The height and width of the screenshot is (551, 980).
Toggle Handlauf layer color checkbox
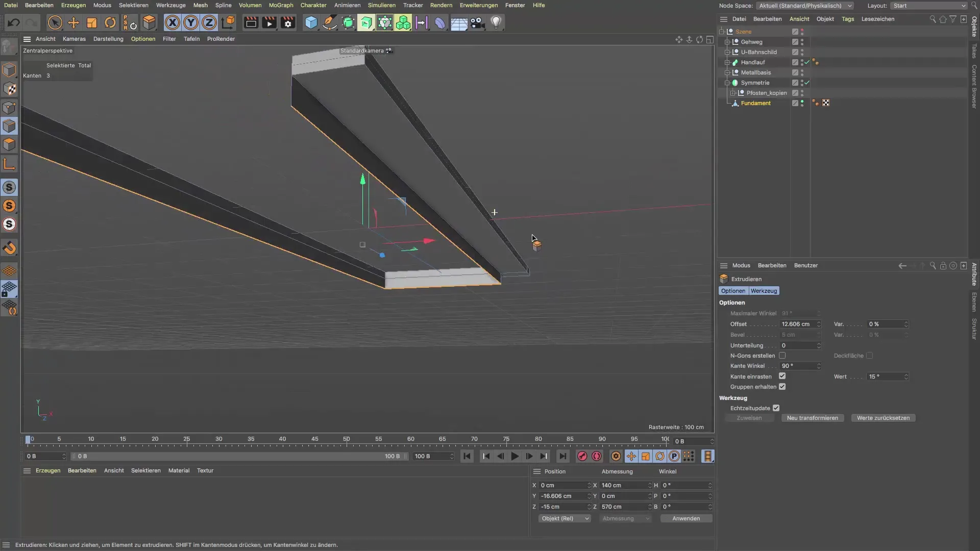point(795,62)
